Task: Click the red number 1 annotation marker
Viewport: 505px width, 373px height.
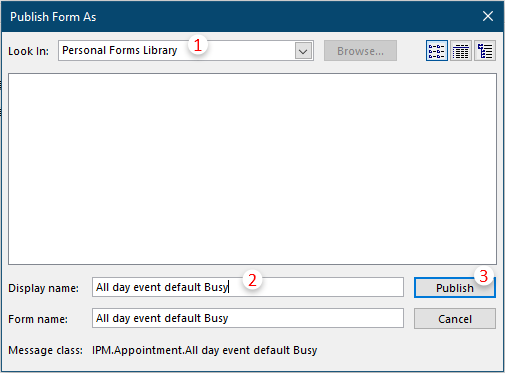Action: coord(198,45)
